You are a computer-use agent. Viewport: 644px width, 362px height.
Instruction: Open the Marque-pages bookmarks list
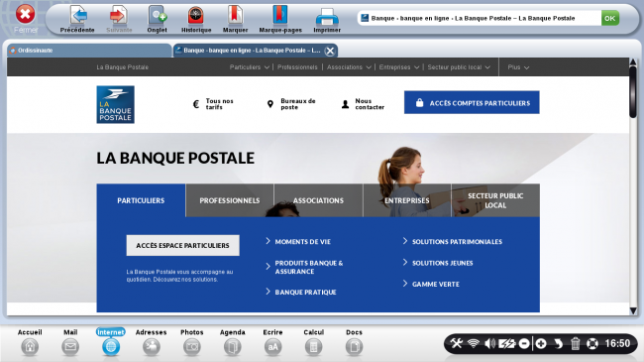[x=280, y=19]
